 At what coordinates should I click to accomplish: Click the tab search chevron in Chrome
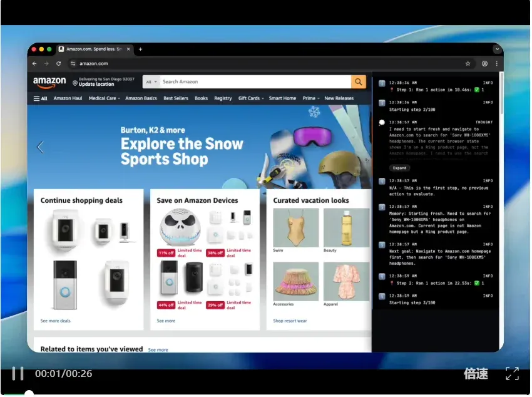pyautogui.click(x=497, y=49)
